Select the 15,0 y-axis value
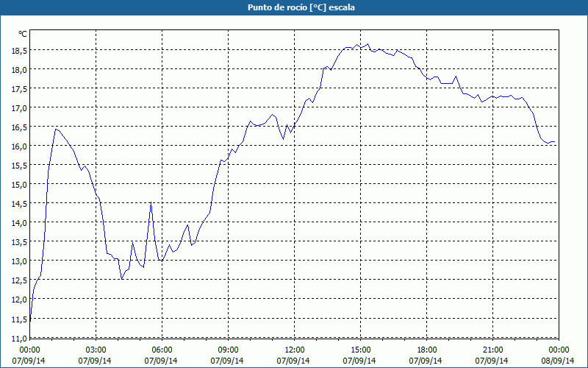This screenshot has width=588, height=368. [19, 185]
